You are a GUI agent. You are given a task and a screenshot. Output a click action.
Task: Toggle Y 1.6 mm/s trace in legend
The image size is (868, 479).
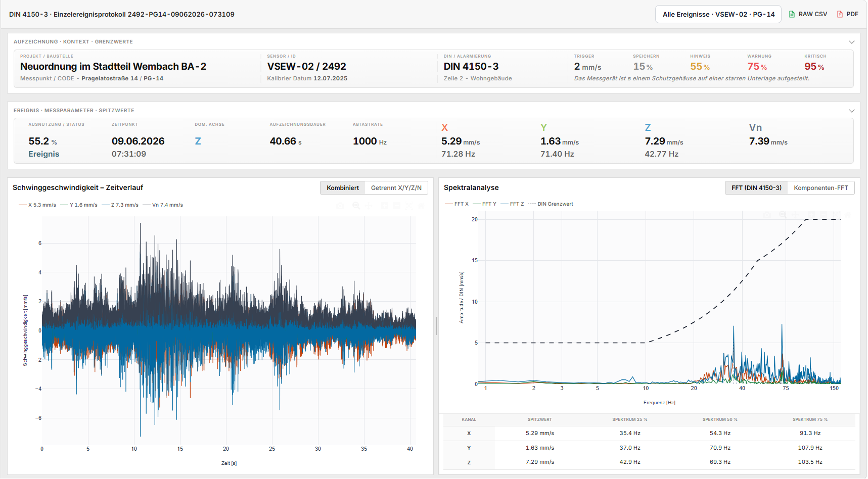pos(79,205)
